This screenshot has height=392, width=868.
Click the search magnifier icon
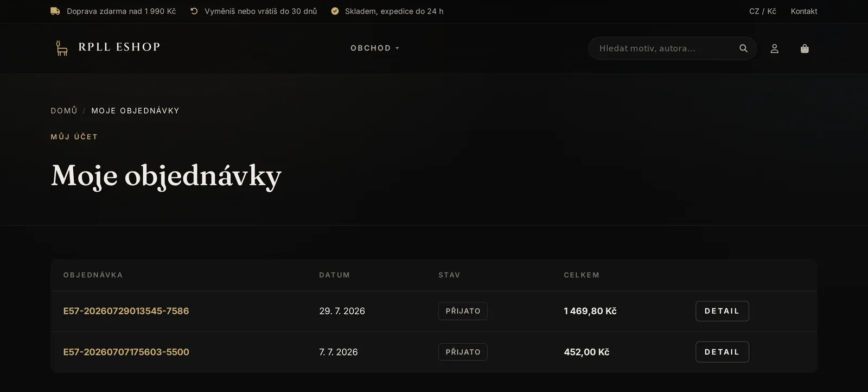(x=743, y=48)
